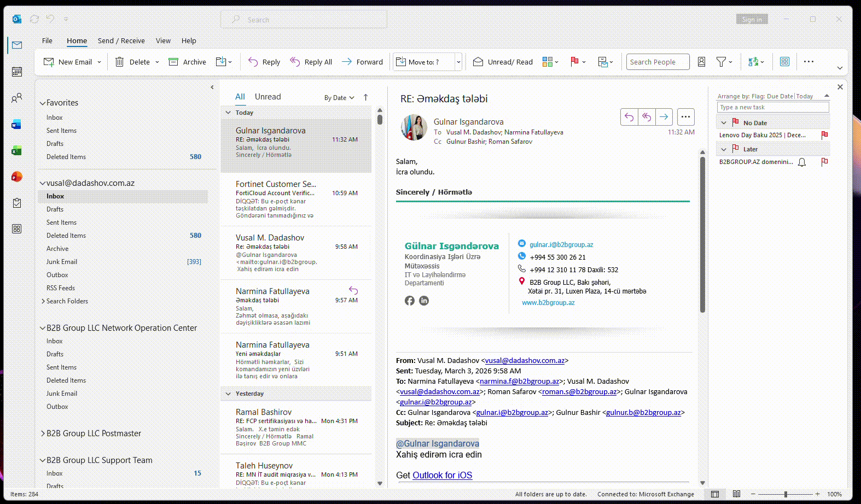Launch PowerPoint from the sidebar
Image resolution: width=861 pixels, height=504 pixels.
click(x=17, y=177)
